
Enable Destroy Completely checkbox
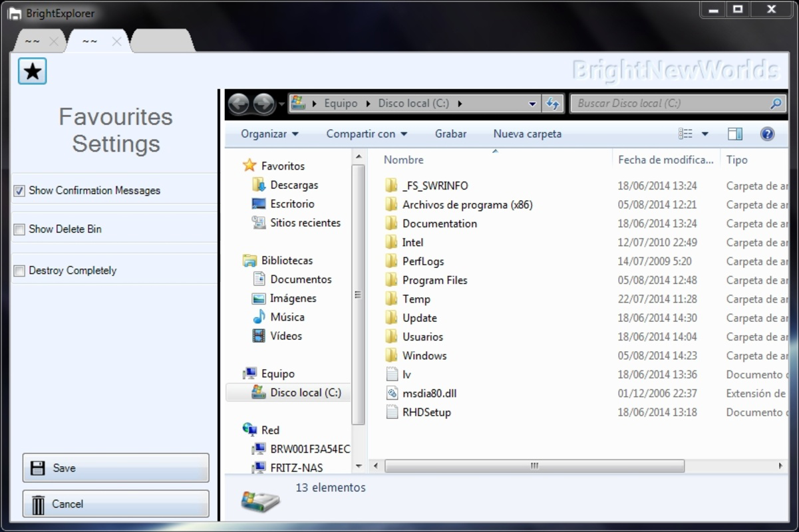point(19,271)
